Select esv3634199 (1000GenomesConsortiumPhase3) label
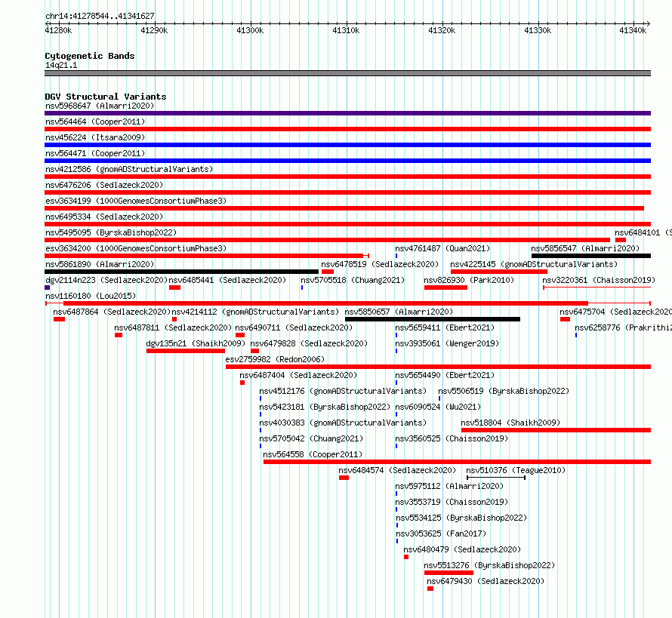Viewport: 672px width, 618px height. [x=136, y=201]
